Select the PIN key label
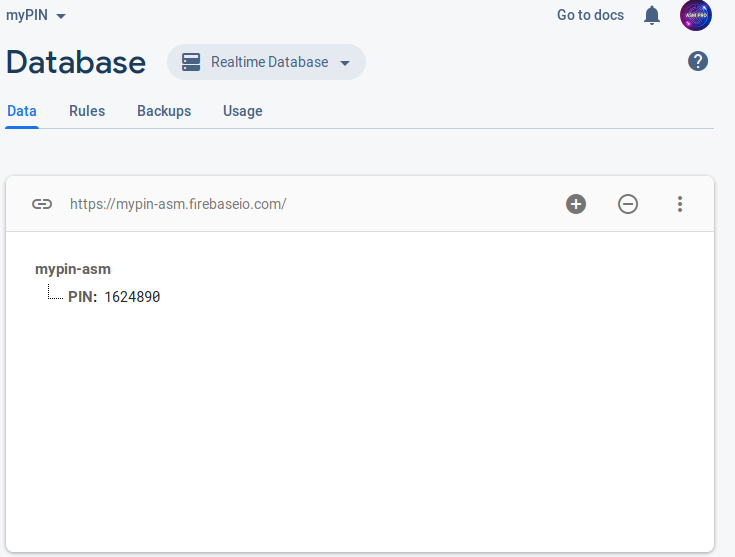This screenshot has width=735, height=557. tap(82, 297)
